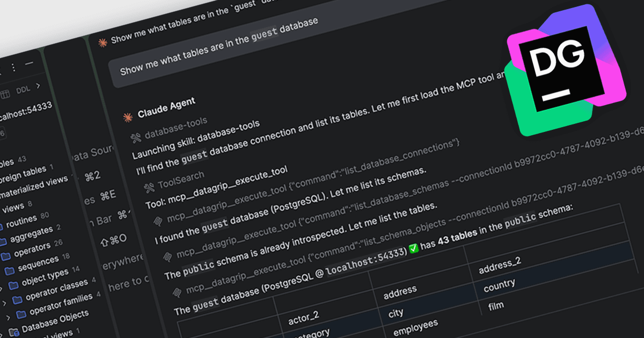Click the folder icon next to operator classes
644x338 pixels.
pos(17,299)
